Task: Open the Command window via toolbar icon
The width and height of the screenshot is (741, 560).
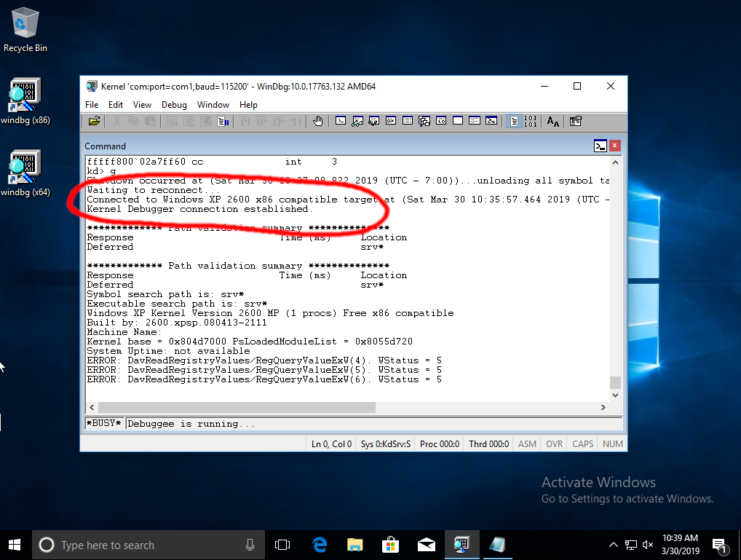Action: click(x=340, y=122)
